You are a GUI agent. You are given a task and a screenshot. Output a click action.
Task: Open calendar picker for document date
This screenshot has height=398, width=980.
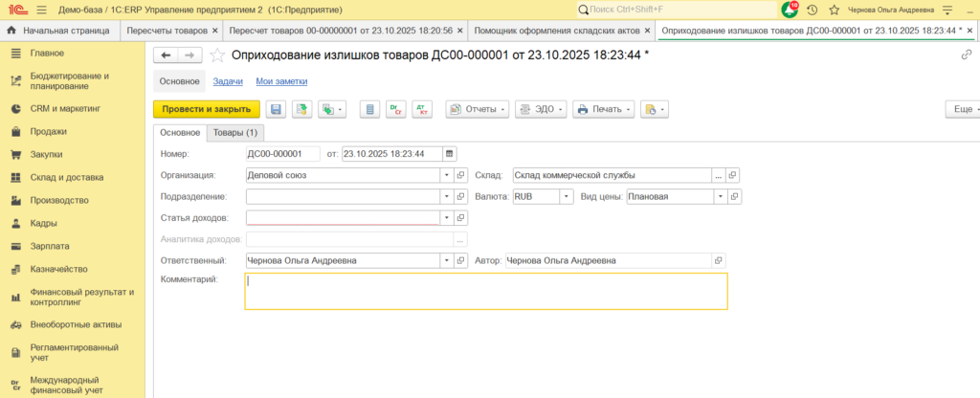point(450,154)
